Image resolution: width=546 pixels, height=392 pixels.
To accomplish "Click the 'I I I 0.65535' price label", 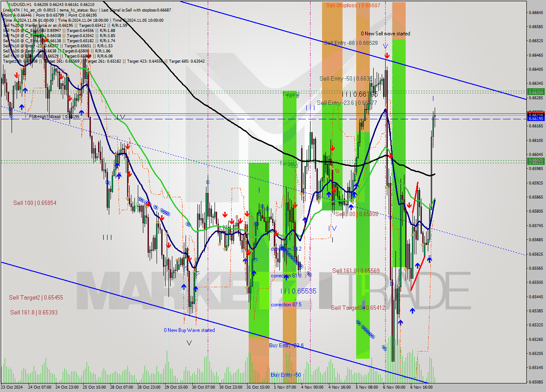I will pos(299,291).
